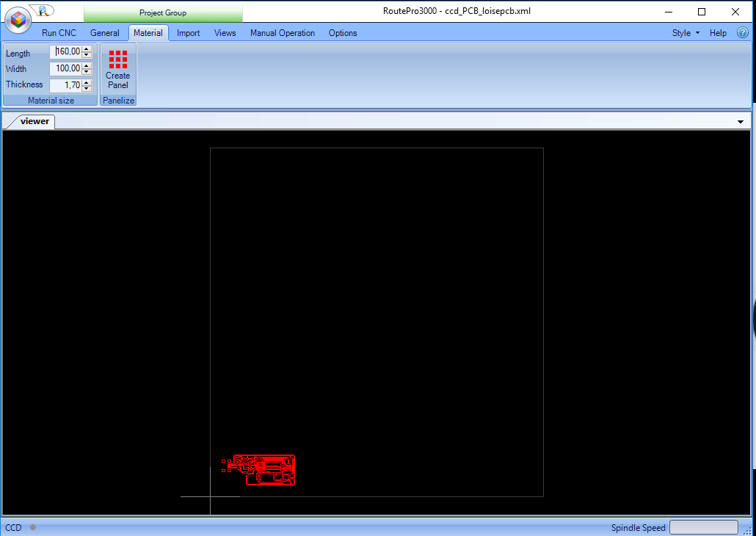Open the Style dropdown menu
Viewport: 756px width, 536px height.
(686, 33)
